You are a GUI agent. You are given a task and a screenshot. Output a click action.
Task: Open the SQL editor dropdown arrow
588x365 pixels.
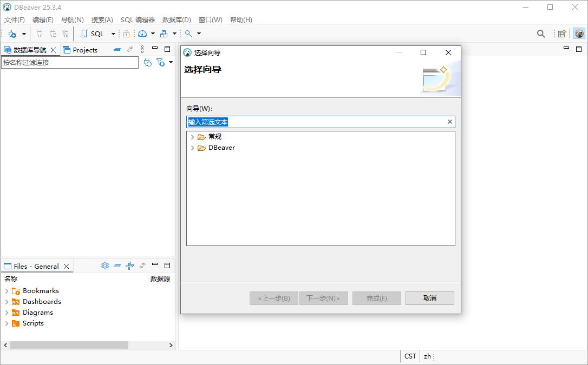point(113,34)
